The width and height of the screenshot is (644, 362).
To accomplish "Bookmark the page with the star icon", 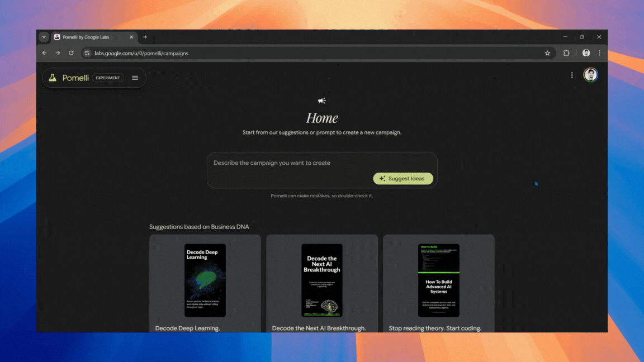I will coord(547,53).
